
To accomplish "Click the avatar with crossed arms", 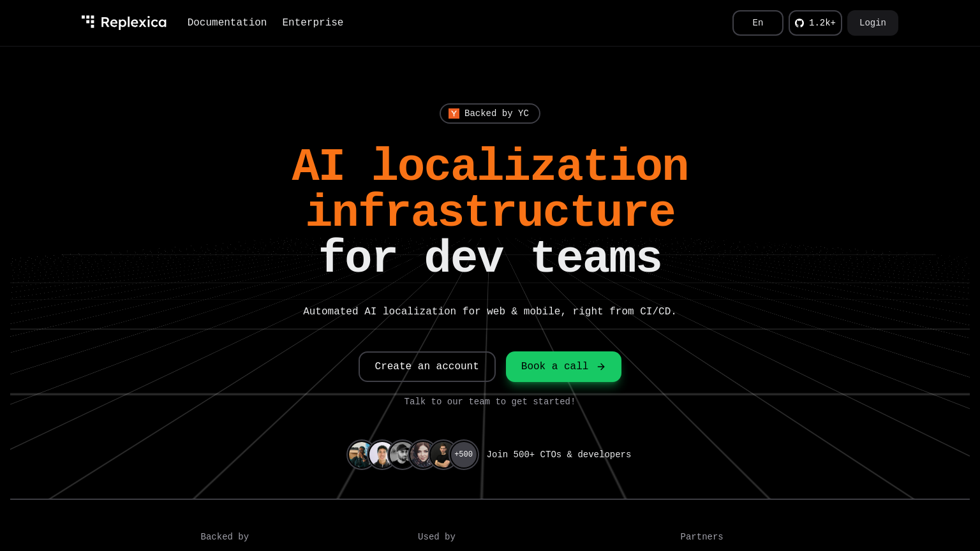I will click(442, 455).
